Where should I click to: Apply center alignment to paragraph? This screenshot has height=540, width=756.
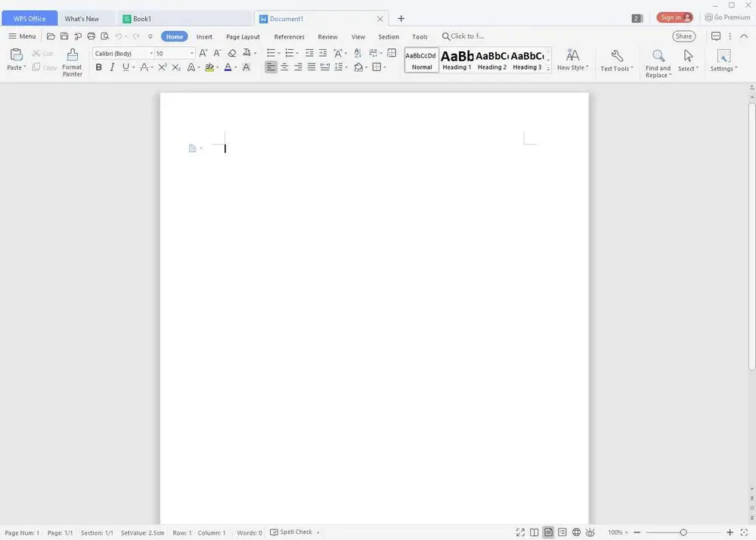(284, 67)
